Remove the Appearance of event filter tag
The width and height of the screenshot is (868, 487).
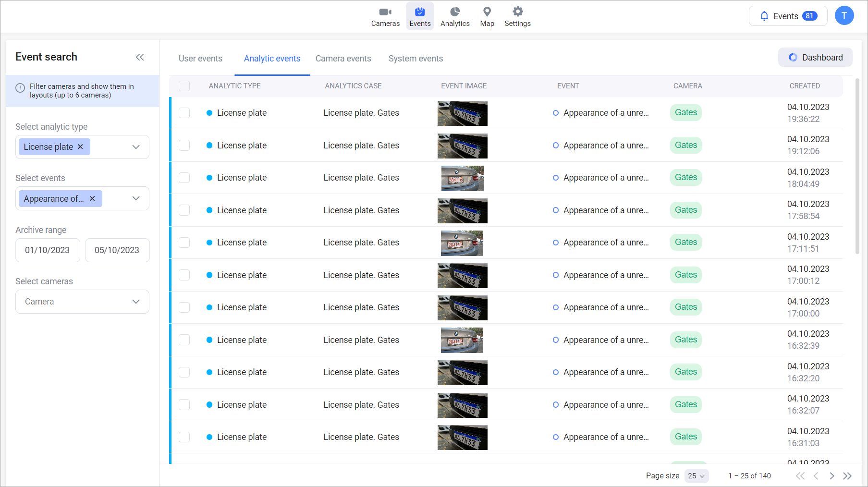tap(92, 199)
